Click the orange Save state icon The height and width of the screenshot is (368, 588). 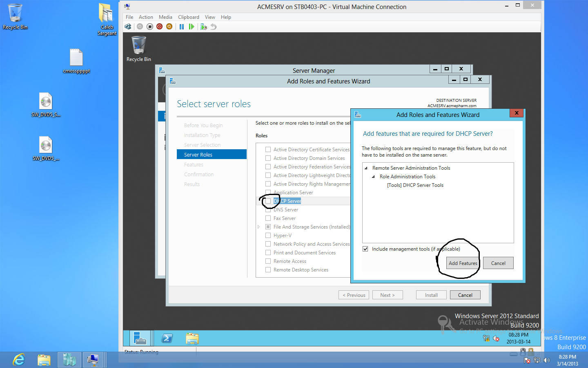[x=169, y=27]
